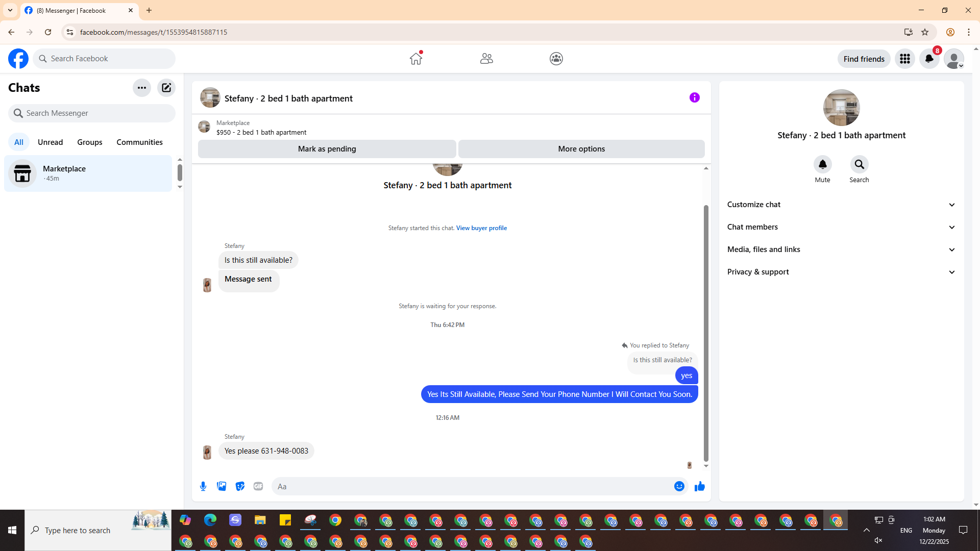980x551 pixels.
Task: Go to the Facebook Home feed icon
Action: tap(416, 59)
